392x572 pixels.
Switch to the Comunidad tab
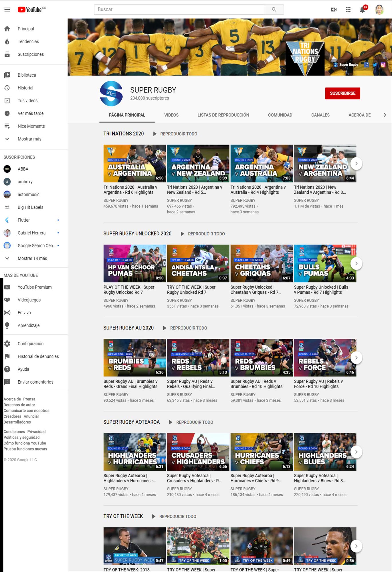tap(280, 115)
